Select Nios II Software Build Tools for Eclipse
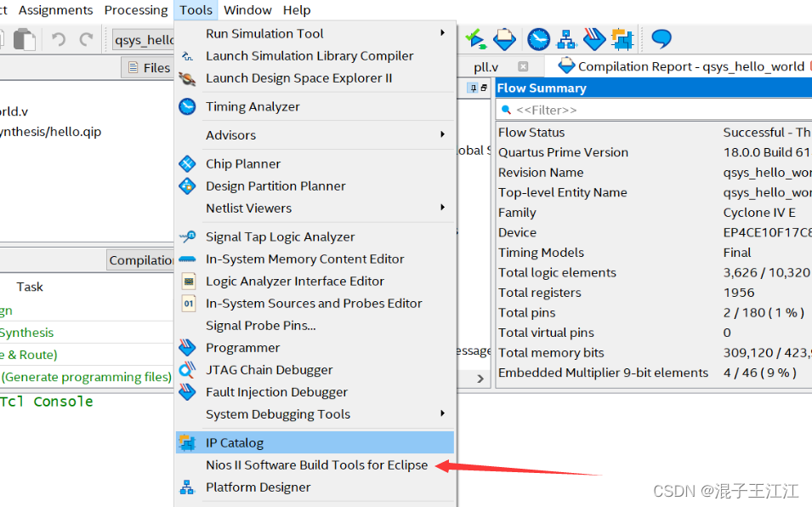 click(316, 465)
